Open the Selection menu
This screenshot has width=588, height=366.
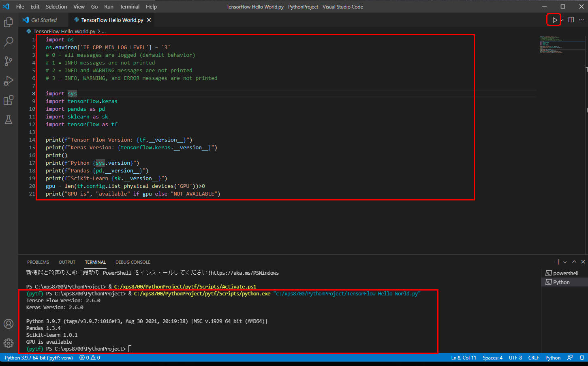pyautogui.click(x=56, y=6)
